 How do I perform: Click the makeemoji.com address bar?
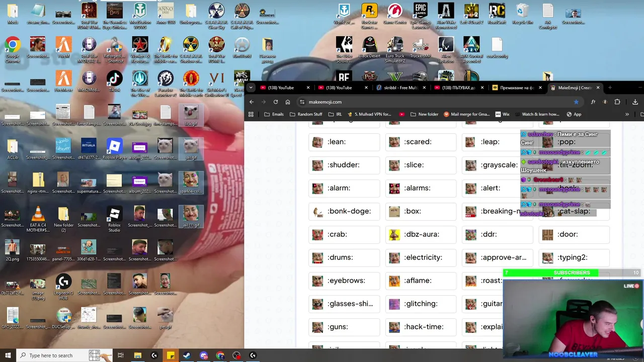click(438, 102)
